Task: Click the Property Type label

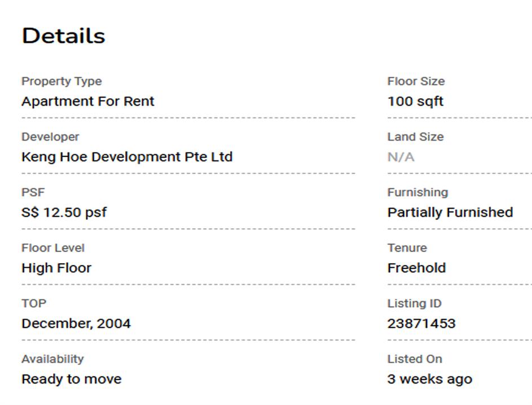Action: 61,81
